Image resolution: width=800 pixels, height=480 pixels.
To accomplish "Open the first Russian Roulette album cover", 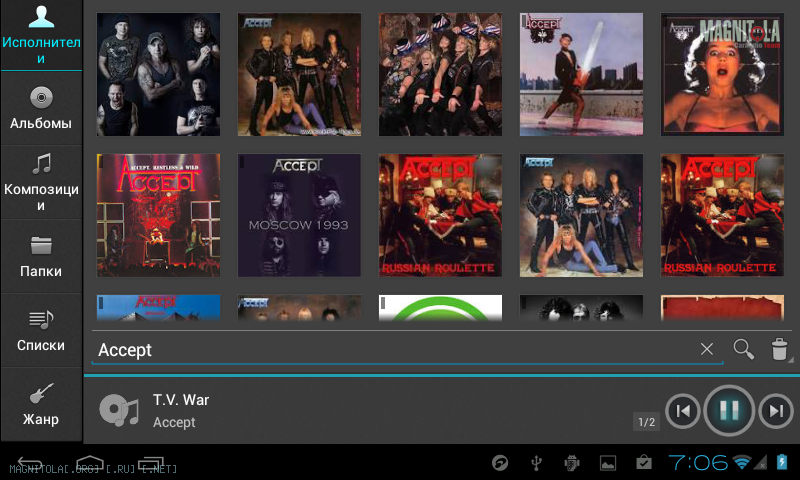I will click(x=440, y=215).
